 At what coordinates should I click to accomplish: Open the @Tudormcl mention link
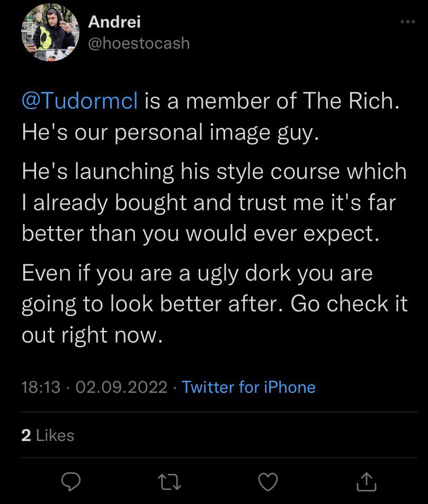pos(79,102)
